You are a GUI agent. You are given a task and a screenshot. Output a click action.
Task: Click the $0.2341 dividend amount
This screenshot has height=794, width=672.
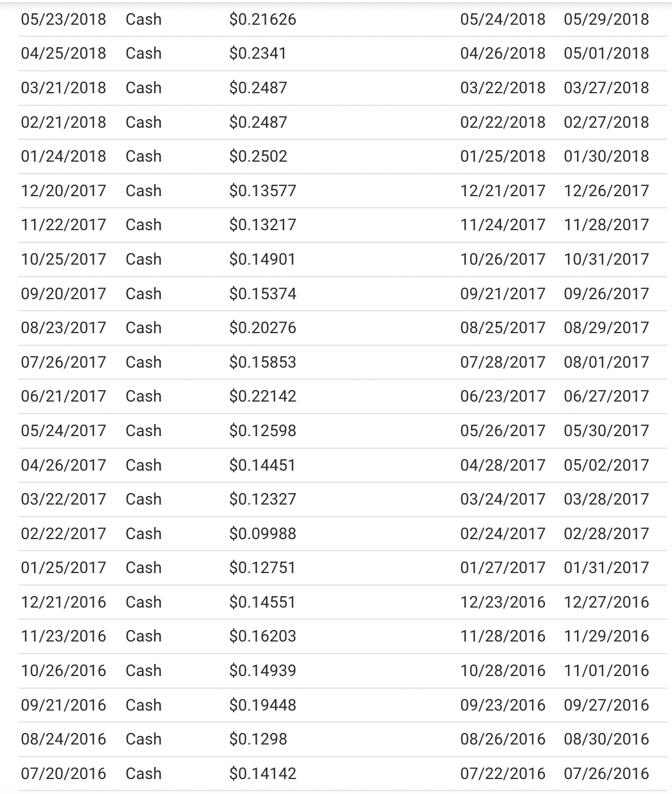click(258, 54)
